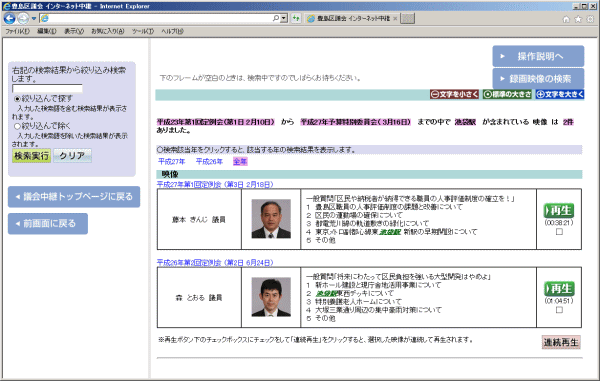This screenshot has height=381, width=600.
Task: Play the 森 とおる video with 再生
Action: point(559,288)
